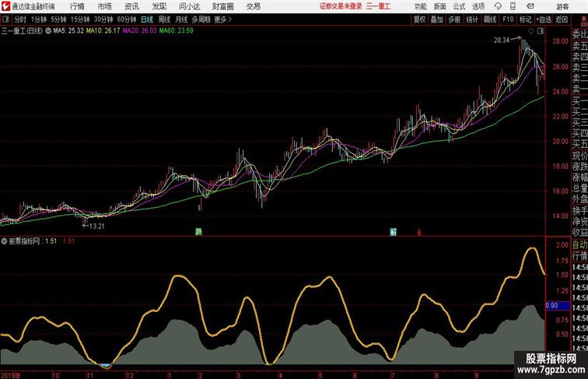588x379 pixels.
Task: Open the F10 company info button
Action: [508, 19]
